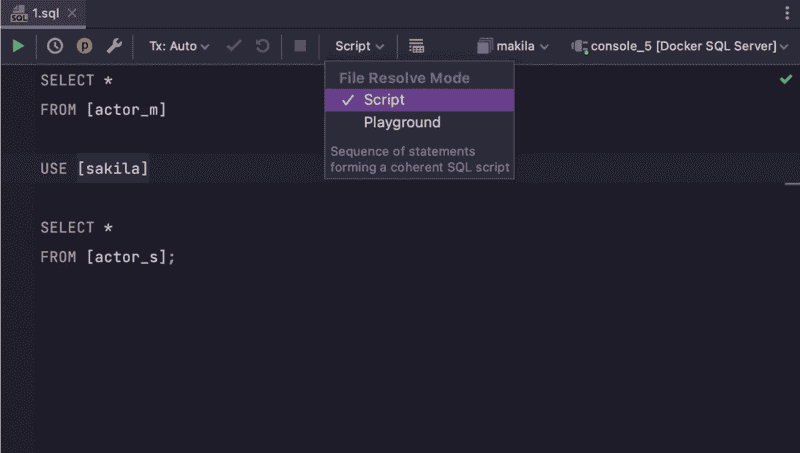The image size is (800, 453).
Task: Click the File Resolve Mode popup header
Action: tap(404, 78)
